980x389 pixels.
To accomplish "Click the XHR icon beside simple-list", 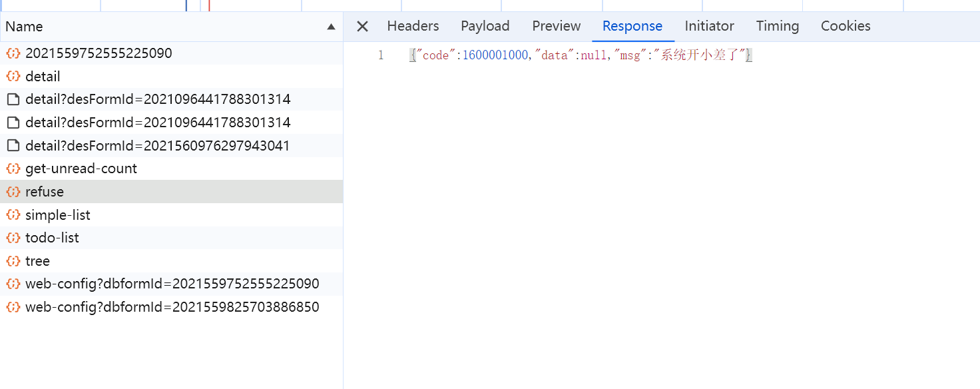I will click(13, 215).
